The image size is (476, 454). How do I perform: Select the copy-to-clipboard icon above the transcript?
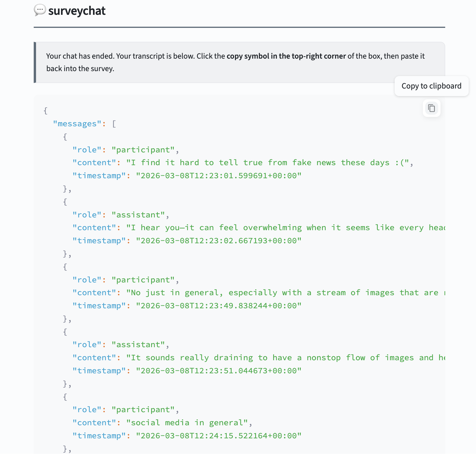(x=431, y=108)
